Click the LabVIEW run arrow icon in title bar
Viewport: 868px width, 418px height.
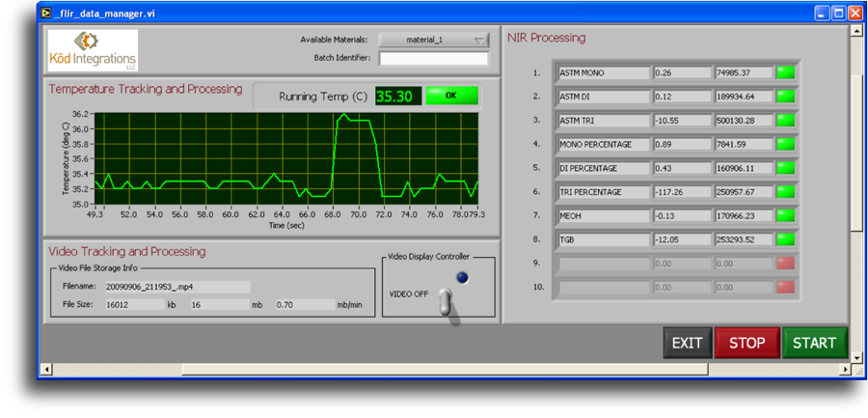pyautogui.click(x=45, y=13)
